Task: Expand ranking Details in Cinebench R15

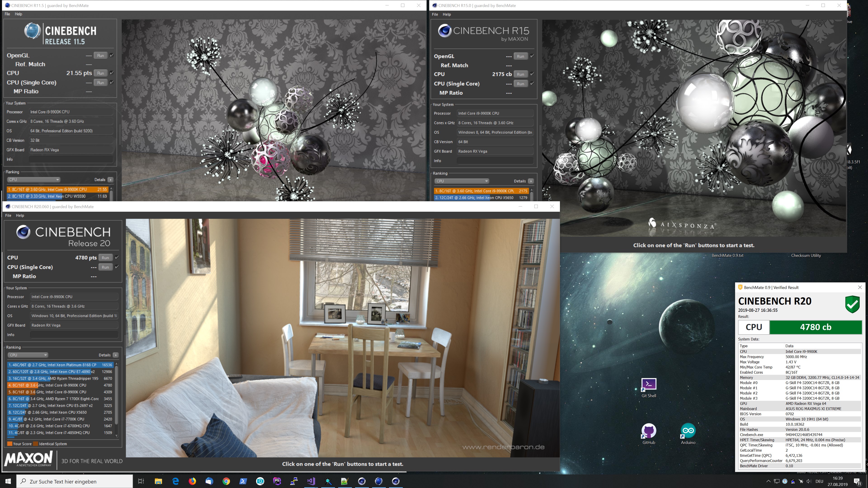Action: (531, 181)
